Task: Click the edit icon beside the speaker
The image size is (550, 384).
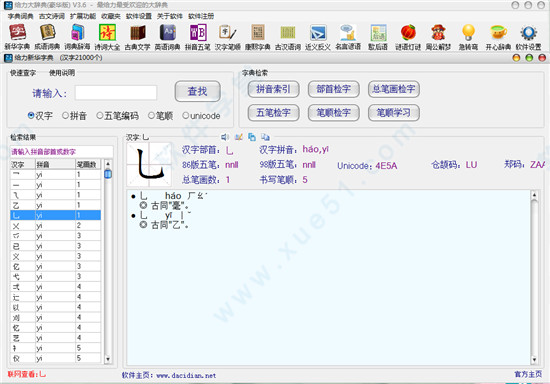Action: pos(239,137)
